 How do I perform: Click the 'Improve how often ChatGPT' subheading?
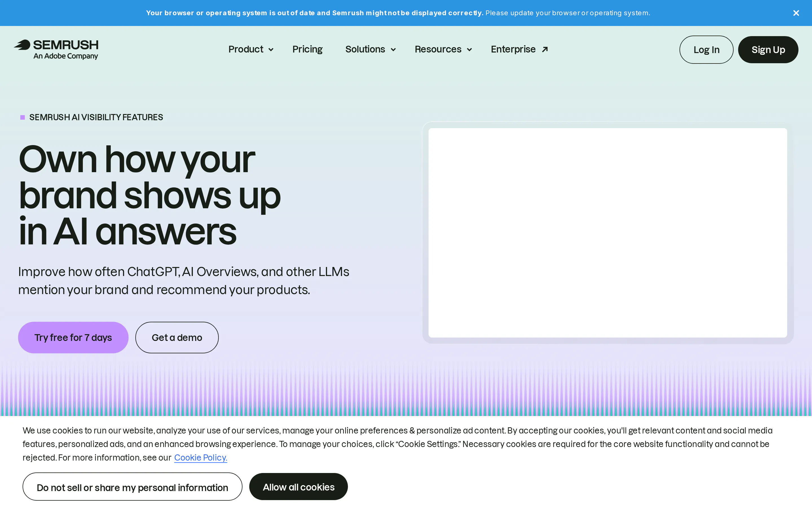[184, 281]
